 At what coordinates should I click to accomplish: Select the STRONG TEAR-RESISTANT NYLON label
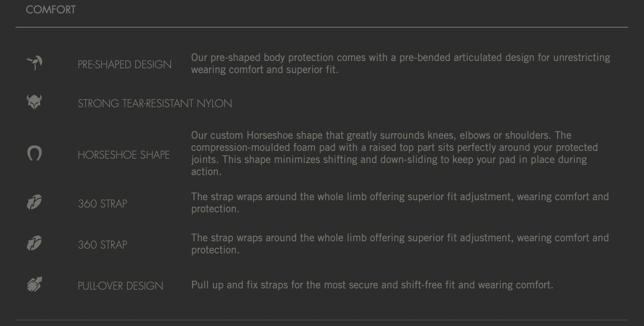155,104
